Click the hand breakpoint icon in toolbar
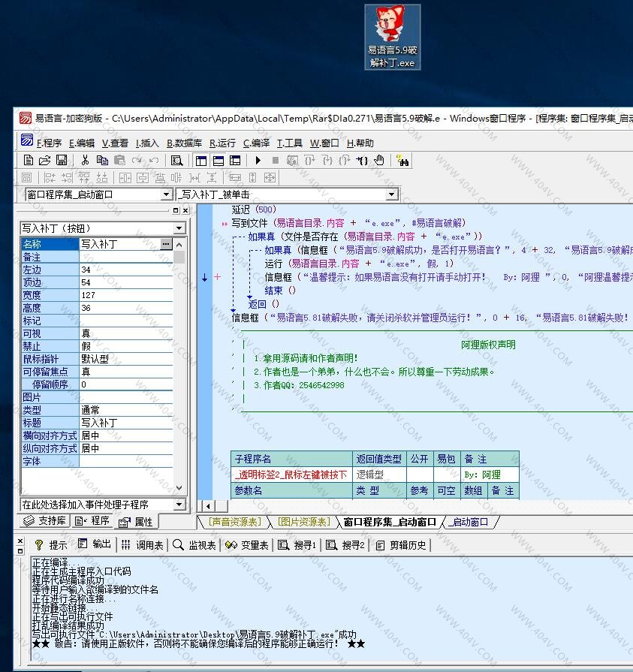The height and width of the screenshot is (672, 633). 379,160
